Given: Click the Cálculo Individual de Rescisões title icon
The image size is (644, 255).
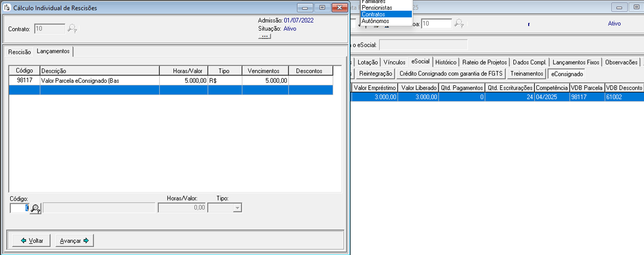Looking at the screenshot, I should pyautogui.click(x=7, y=8).
